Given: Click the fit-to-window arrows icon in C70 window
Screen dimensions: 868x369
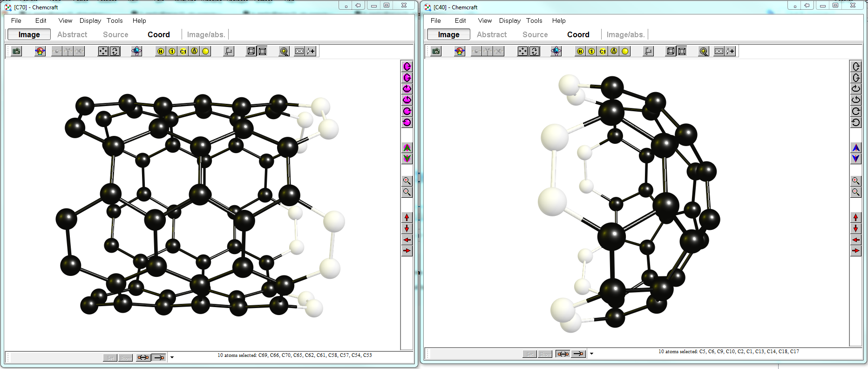Looking at the screenshot, I should point(103,51).
